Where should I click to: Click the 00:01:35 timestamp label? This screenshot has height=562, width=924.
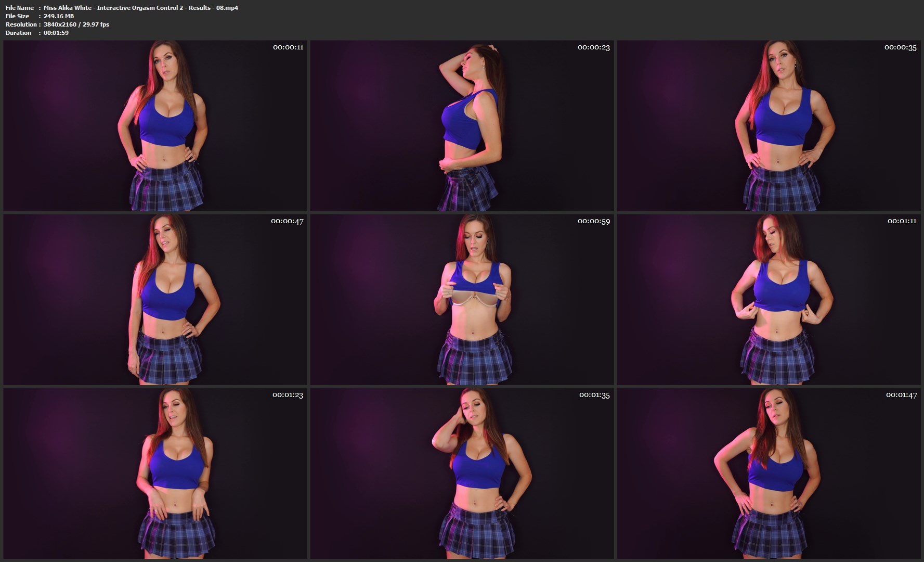point(594,395)
